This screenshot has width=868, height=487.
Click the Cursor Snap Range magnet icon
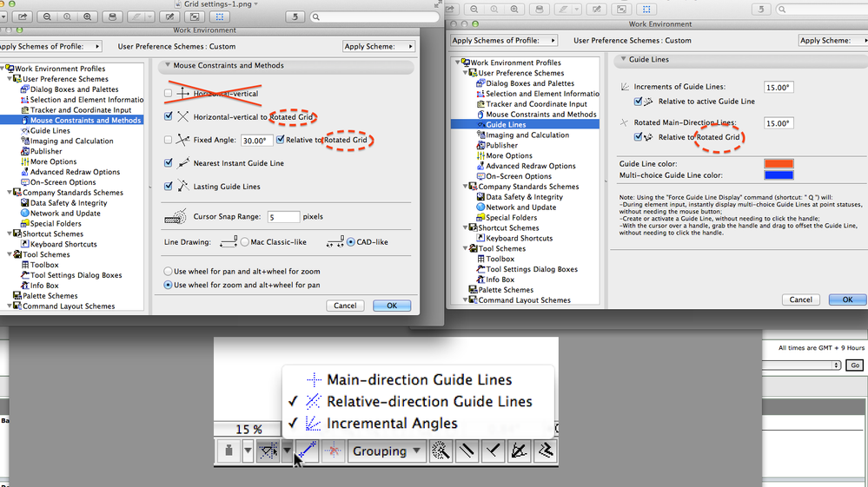click(x=176, y=217)
